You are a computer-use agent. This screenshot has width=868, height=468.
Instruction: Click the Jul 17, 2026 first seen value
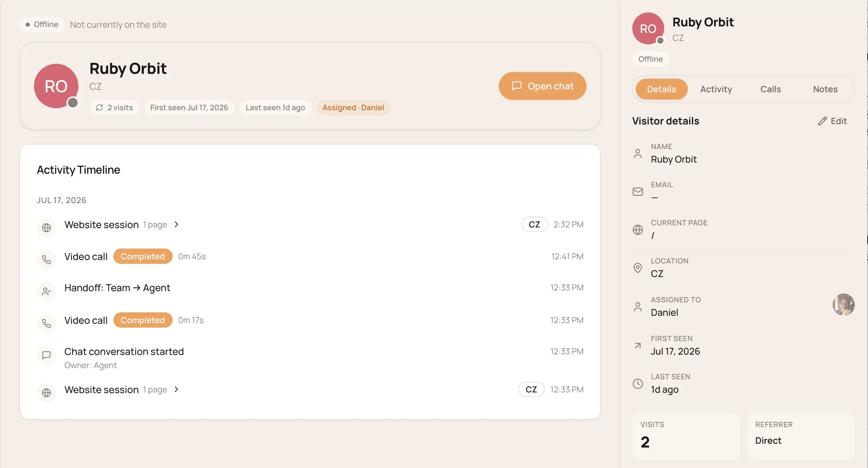(675, 351)
